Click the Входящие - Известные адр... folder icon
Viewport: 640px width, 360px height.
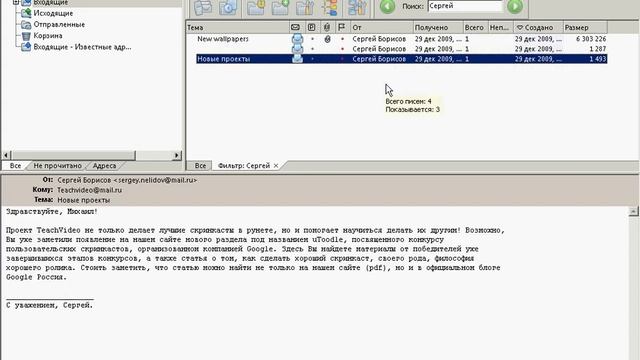tap(26, 47)
